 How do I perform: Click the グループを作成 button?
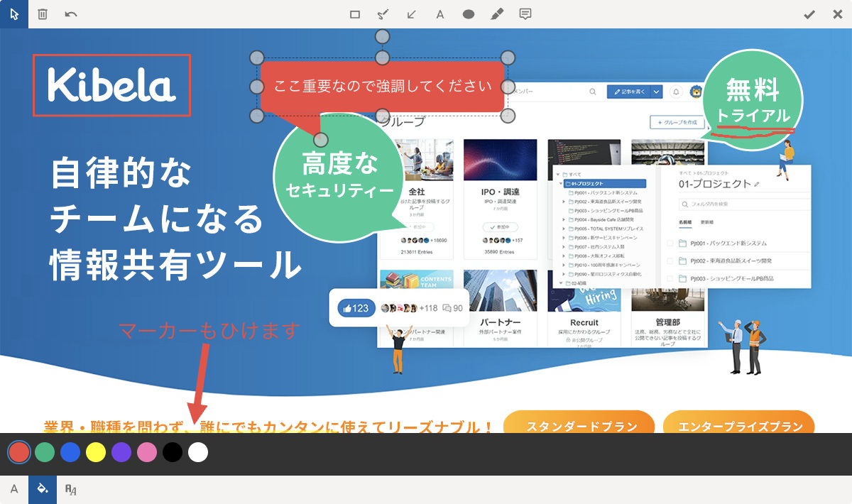(677, 122)
